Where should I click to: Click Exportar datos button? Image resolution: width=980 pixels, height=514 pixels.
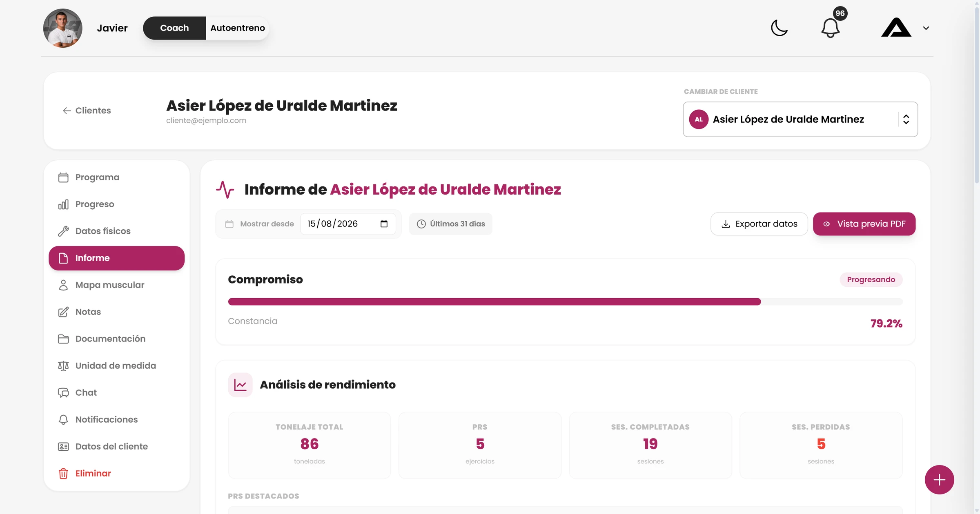tap(759, 224)
